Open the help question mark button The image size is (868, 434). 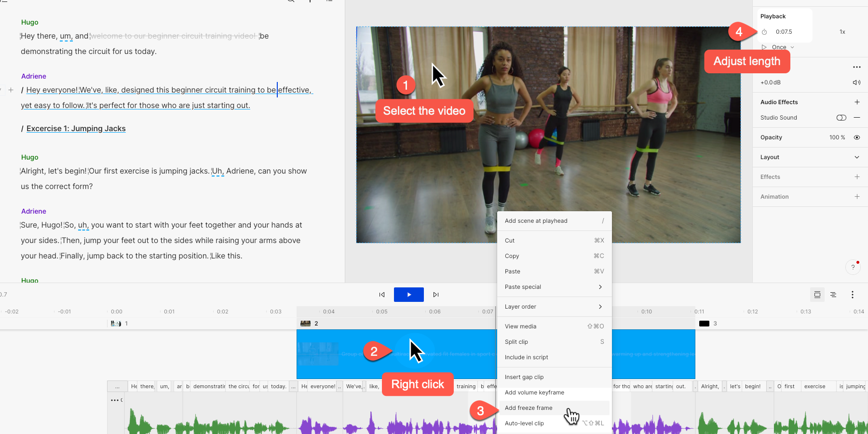point(853,267)
